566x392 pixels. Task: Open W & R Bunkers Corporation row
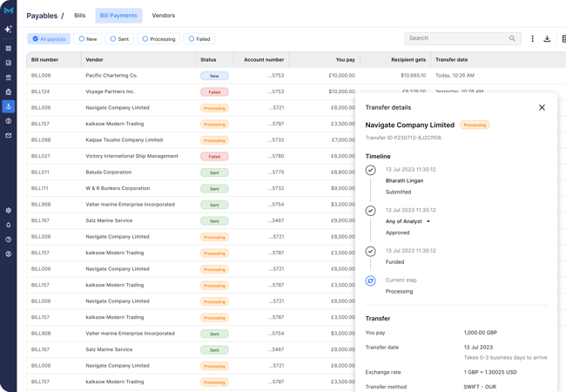coord(191,188)
